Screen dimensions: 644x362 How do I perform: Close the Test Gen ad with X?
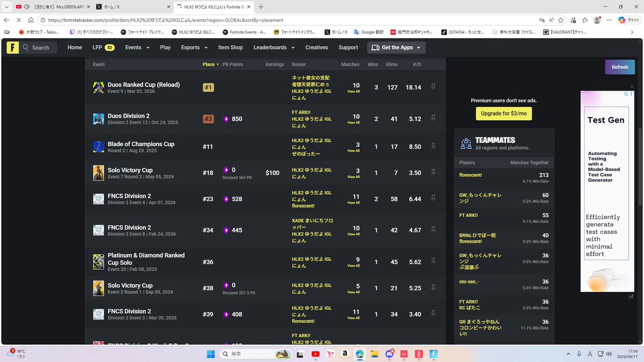pyautogui.click(x=632, y=86)
